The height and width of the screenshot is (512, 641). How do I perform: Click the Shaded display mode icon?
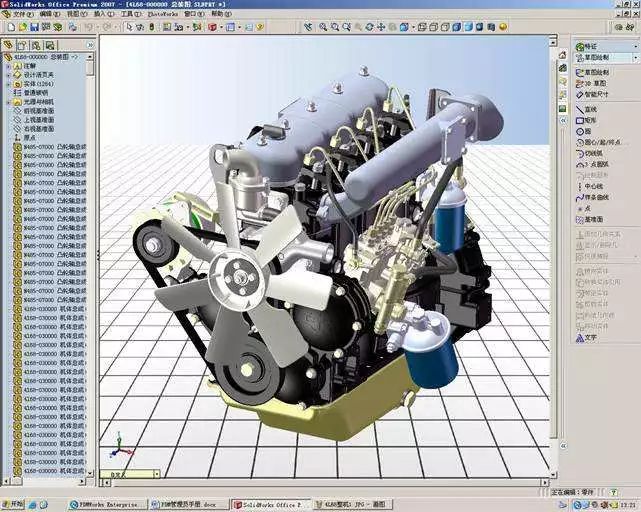point(468,27)
